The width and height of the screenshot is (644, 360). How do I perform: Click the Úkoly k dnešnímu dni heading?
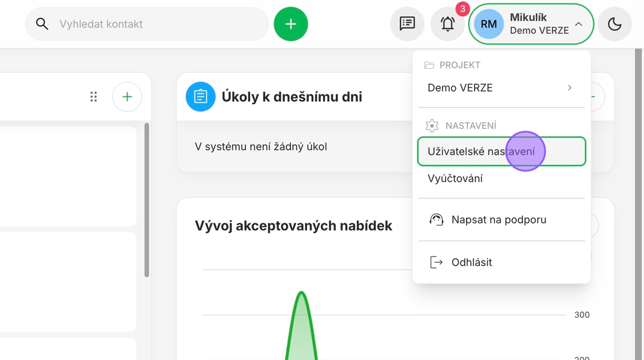pos(292,97)
